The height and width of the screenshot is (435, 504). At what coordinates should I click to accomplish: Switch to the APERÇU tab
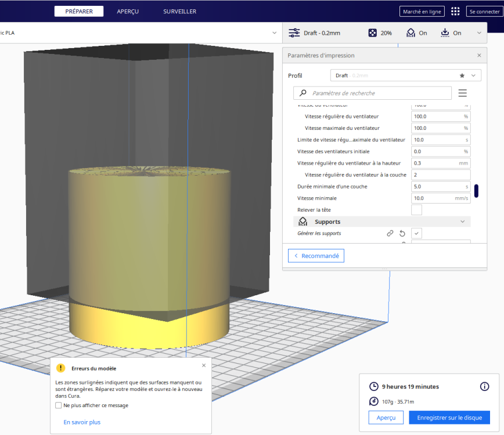tap(128, 12)
